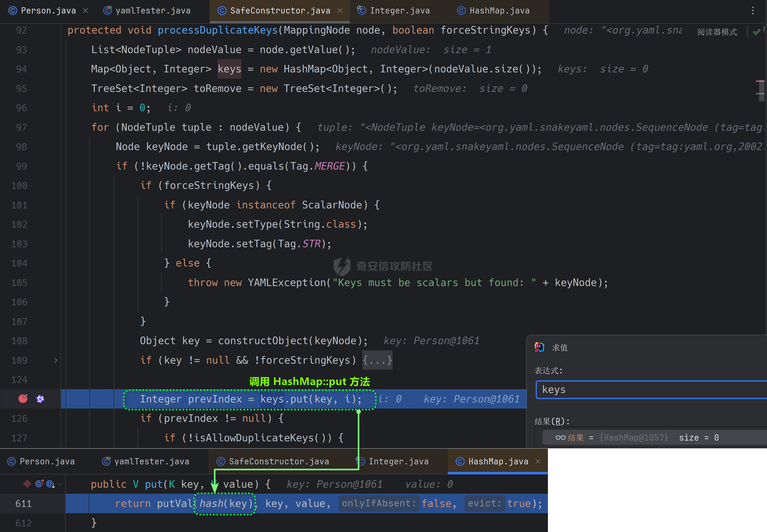This screenshot has height=532, width=767.
Task: Click the glasses watch icon beside 结果 result
Action: click(560, 438)
